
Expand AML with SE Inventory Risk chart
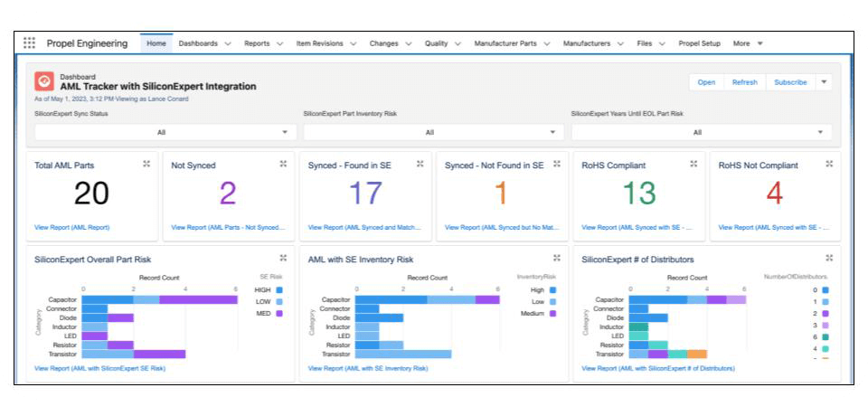(x=557, y=258)
